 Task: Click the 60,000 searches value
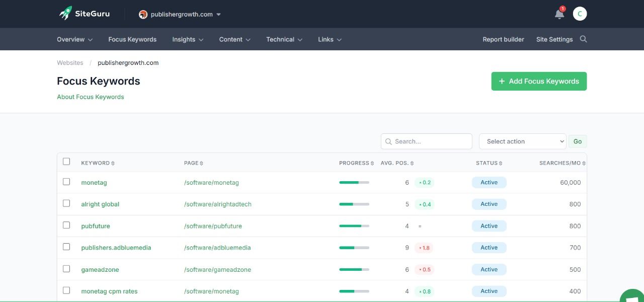571,183
